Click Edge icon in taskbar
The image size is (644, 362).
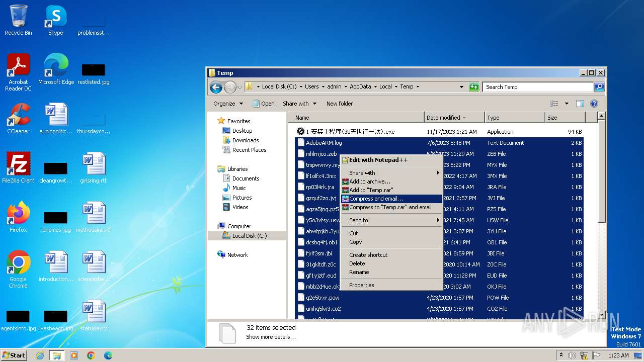(108, 355)
